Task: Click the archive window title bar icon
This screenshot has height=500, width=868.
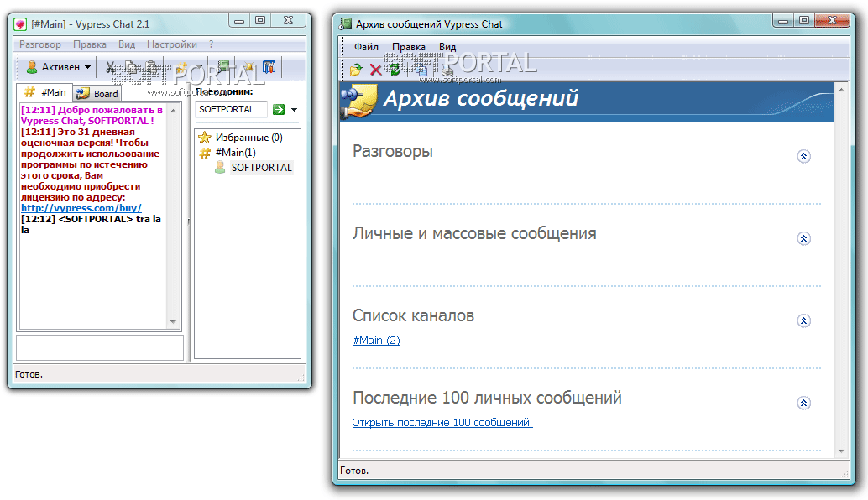Action: tap(346, 23)
